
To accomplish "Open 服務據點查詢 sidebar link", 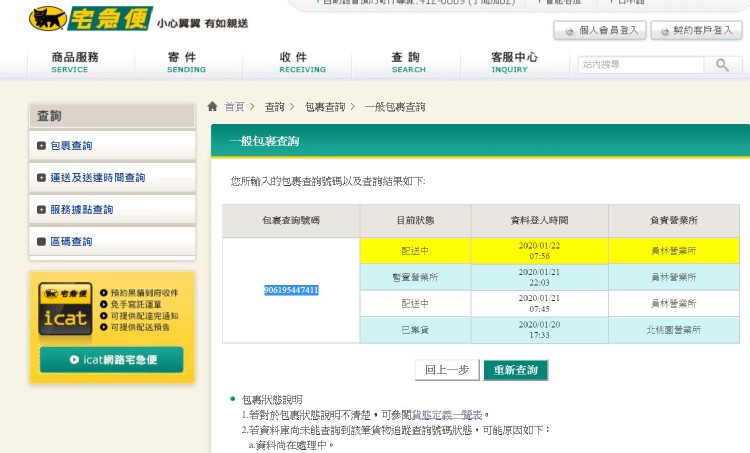I will click(x=82, y=210).
